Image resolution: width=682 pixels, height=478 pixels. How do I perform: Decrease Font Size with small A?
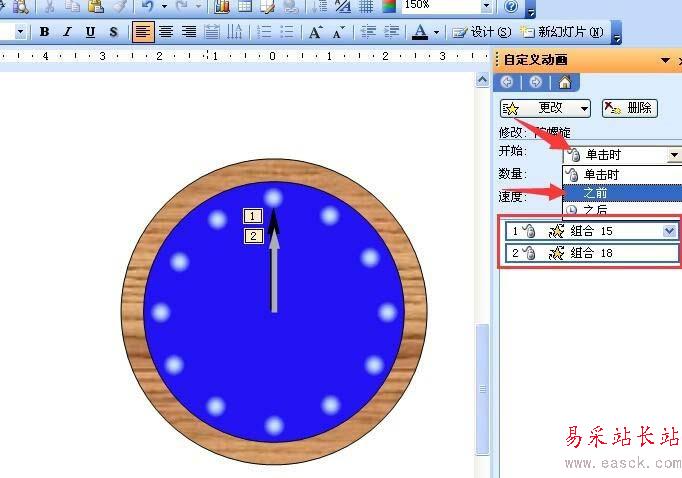tap(339, 32)
